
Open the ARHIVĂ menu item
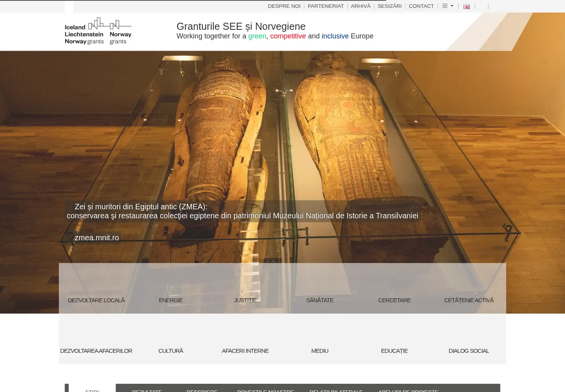(361, 6)
